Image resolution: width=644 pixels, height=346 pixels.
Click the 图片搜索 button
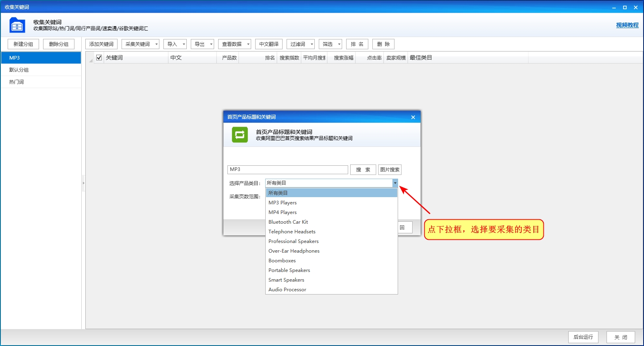click(x=390, y=170)
